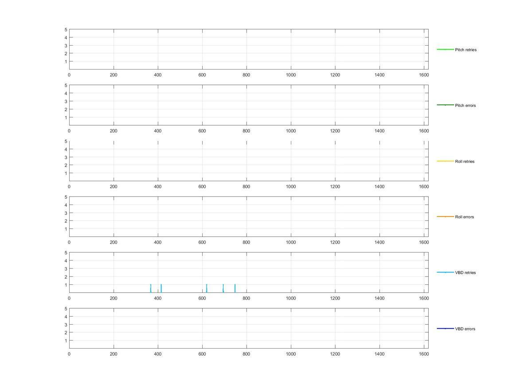Screen dimensions: 532x392
Task: Click the VBD retries spike near x value 750
Action: point(235,288)
